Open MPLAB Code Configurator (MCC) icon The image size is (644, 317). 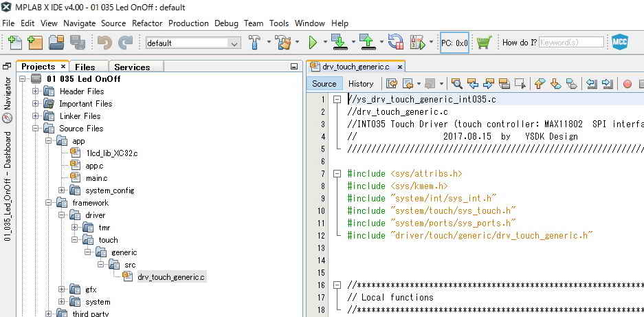[620, 43]
